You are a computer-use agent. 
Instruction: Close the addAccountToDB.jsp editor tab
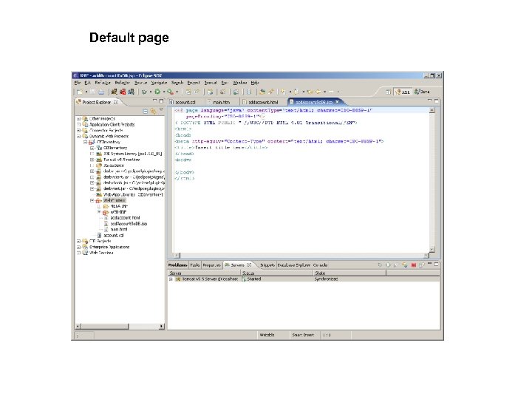click(x=337, y=102)
